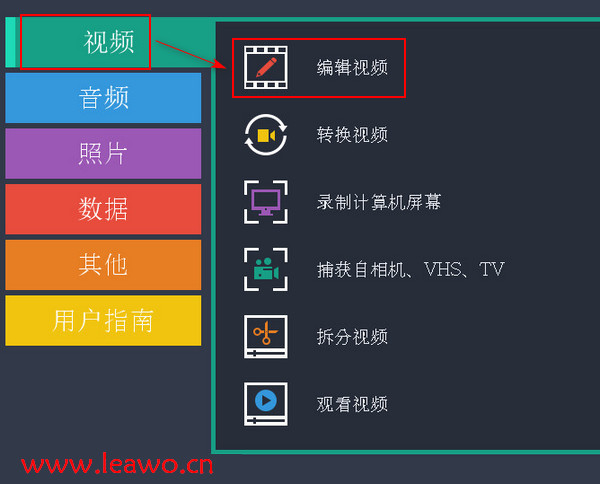Open the 其他 orange category

tap(103, 265)
